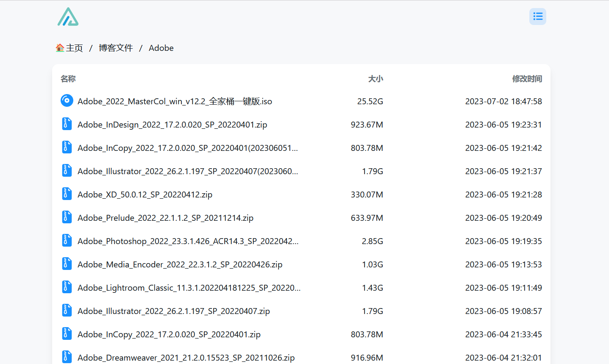Click zip icon beside Adobe_Photoshop_2022 file

point(67,240)
